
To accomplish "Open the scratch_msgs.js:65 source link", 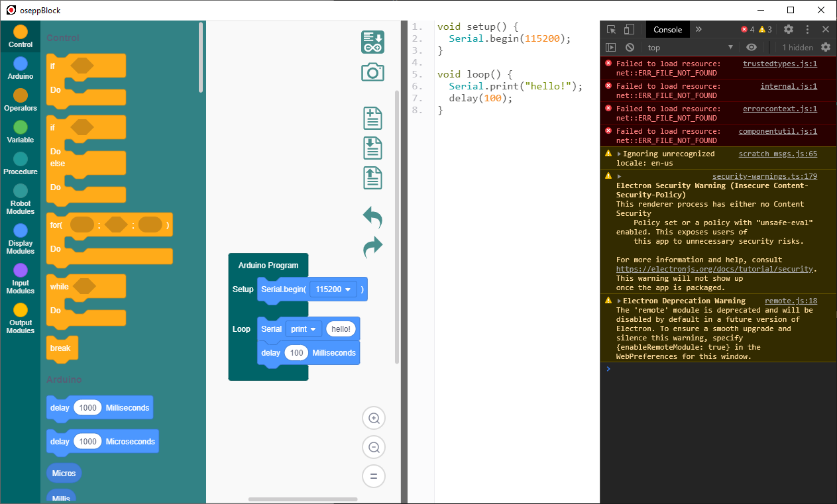I will click(x=778, y=154).
